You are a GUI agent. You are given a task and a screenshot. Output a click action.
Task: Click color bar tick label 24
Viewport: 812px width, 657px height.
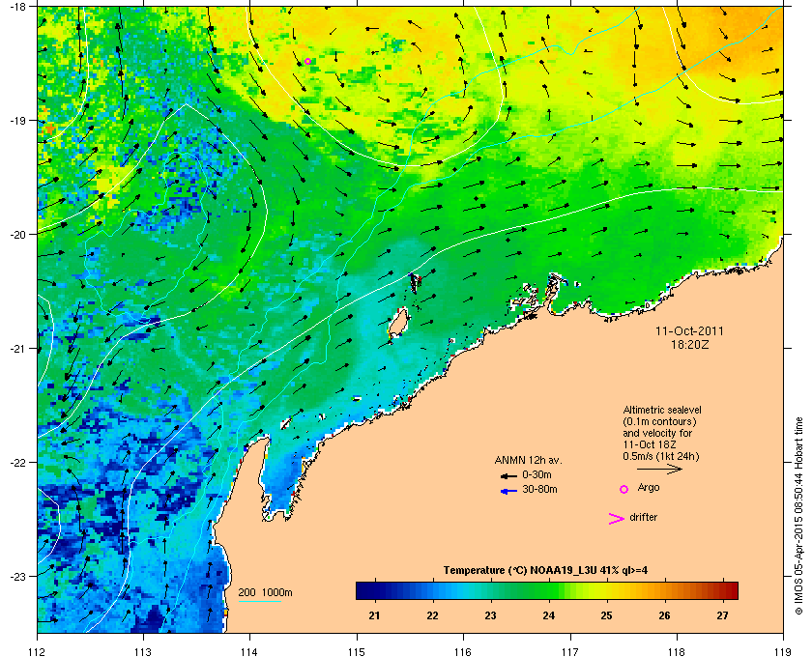click(x=548, y=615)
